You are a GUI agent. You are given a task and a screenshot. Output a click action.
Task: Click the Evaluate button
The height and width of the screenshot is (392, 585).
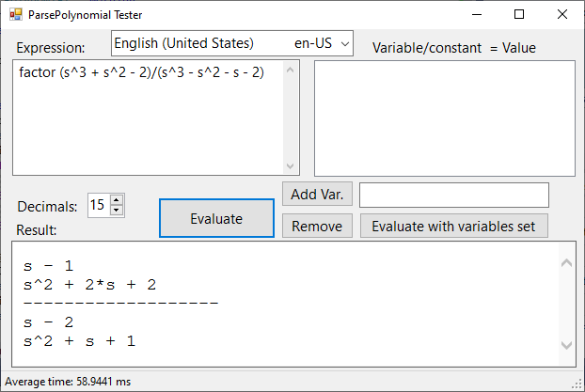[x=216, y=218]
